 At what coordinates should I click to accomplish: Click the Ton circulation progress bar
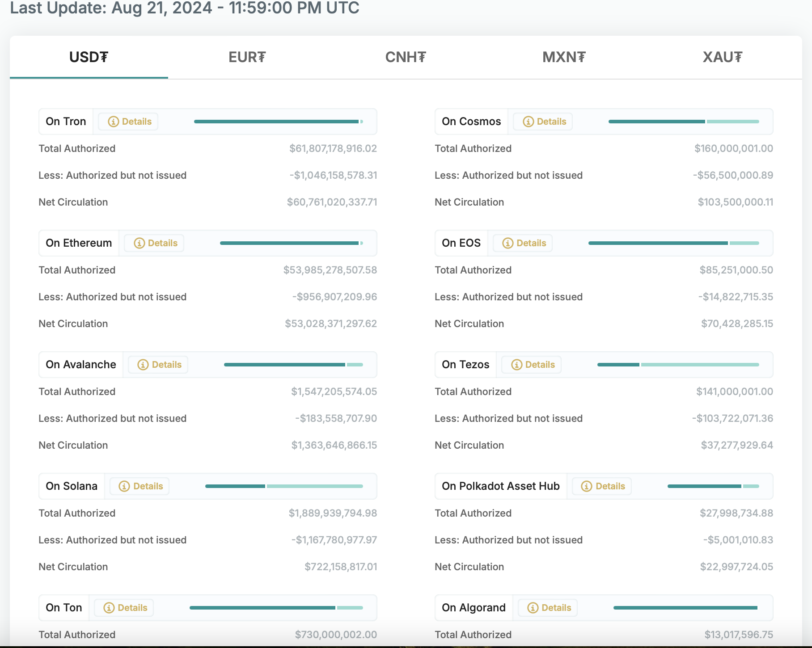(276, 608)
